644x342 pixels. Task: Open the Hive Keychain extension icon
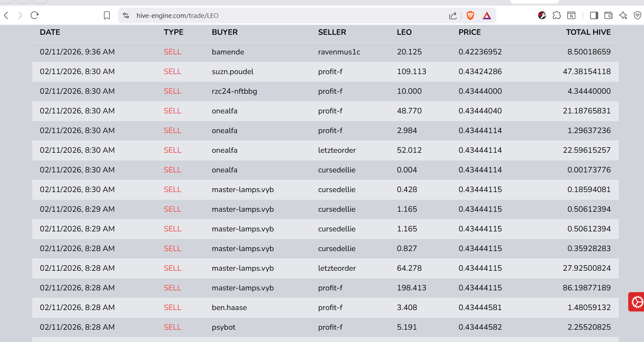click(x=542, y=15)
